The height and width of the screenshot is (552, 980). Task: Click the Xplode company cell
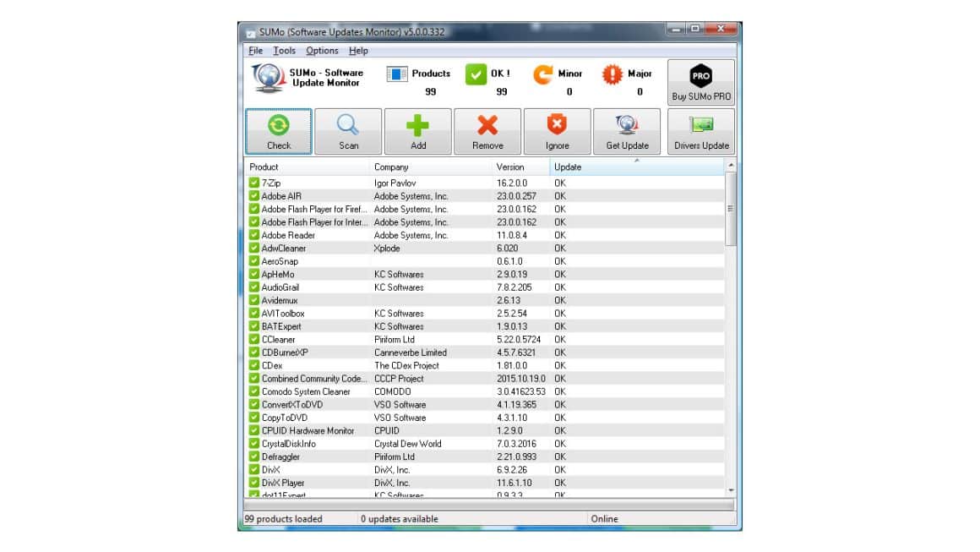387,249
